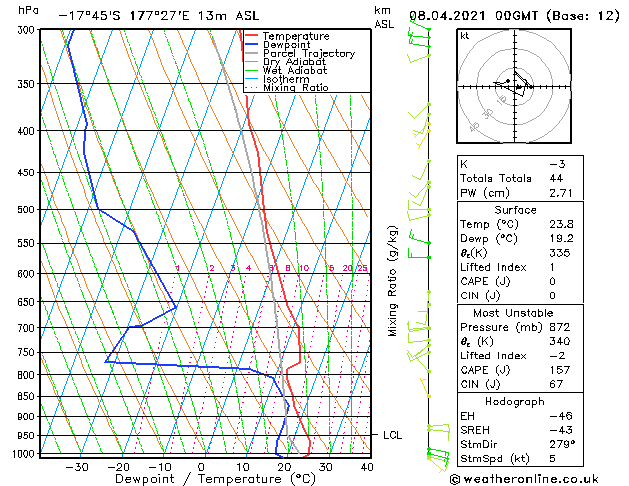Click the 'km ASL' axis label
629x486 pixels.
click(x=384, y=17)
